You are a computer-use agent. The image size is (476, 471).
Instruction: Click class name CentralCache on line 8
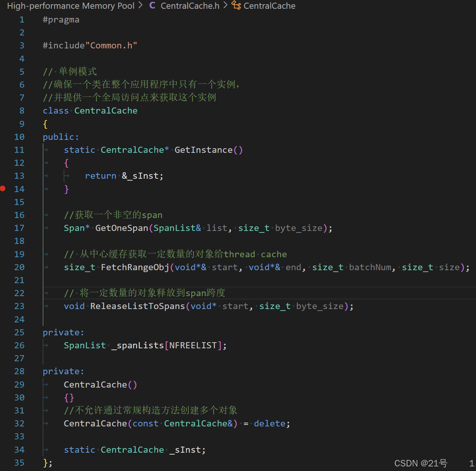(106, 111)
